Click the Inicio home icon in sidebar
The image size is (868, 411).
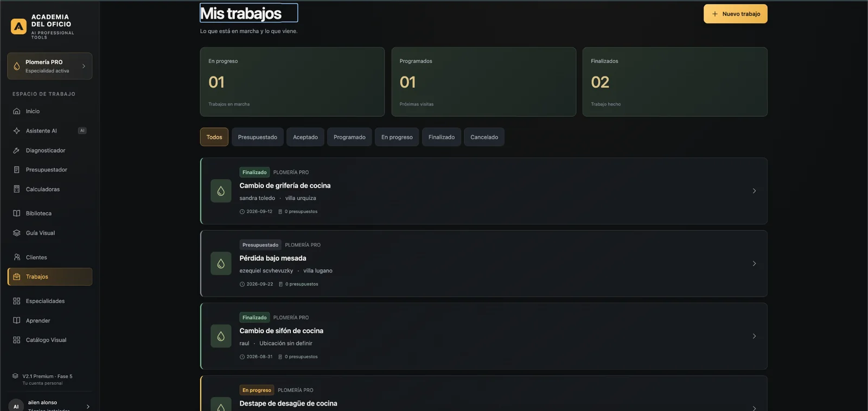(17, 111)
